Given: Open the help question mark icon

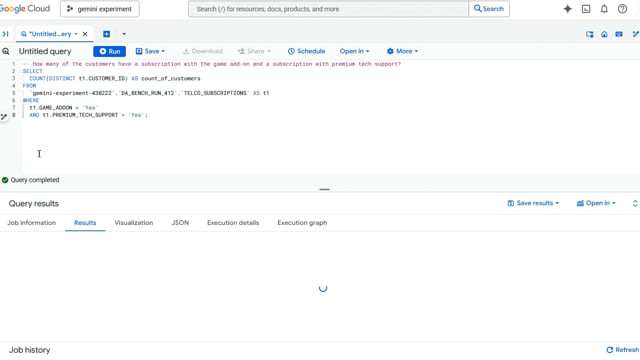Looking at the screenshot, I should pyautogui.click(x=622, y=9).
